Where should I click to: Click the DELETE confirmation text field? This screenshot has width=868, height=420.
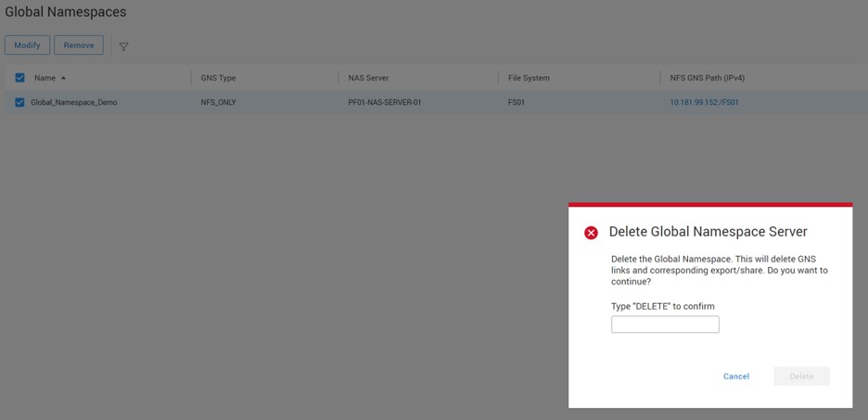click(665, 325)
